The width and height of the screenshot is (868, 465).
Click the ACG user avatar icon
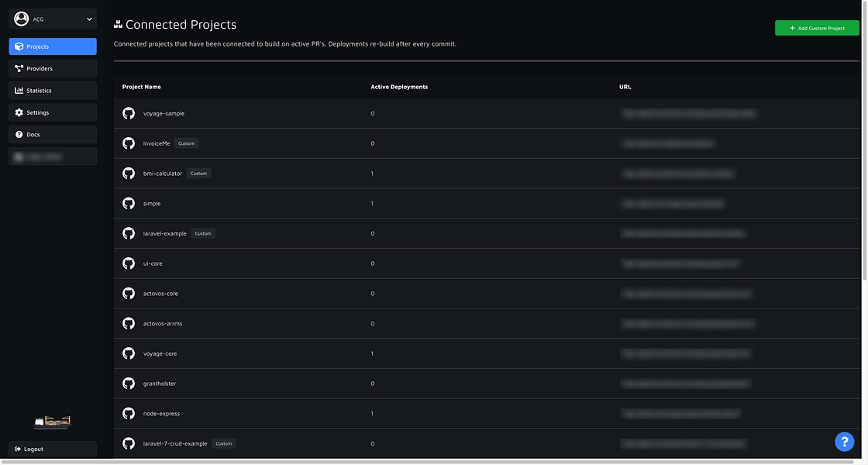pyautogui.click(x=22, y=19)
